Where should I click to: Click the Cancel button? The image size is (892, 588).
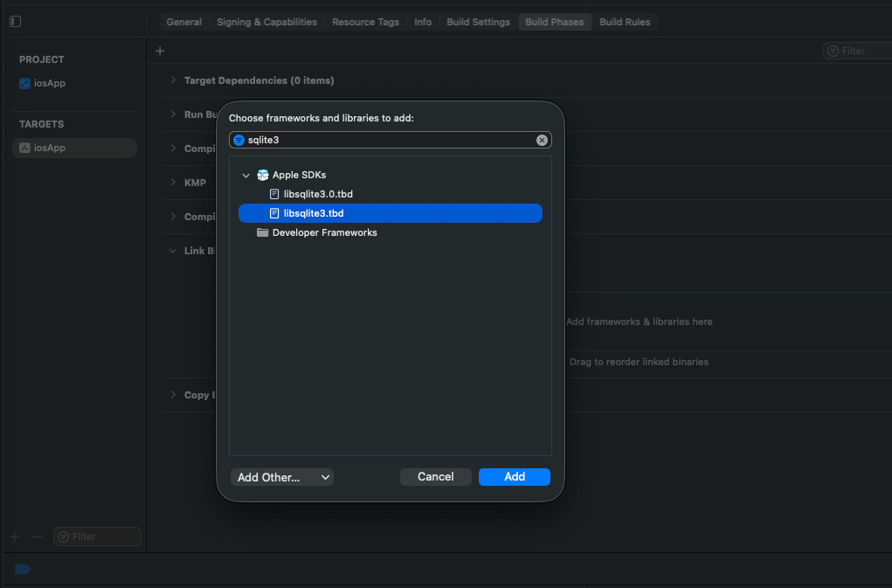click(x=436, y=477)
